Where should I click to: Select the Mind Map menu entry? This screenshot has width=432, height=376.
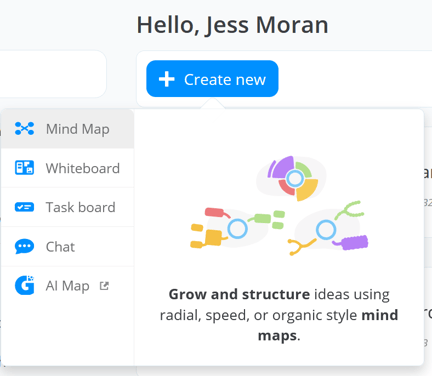coord(68,129)
